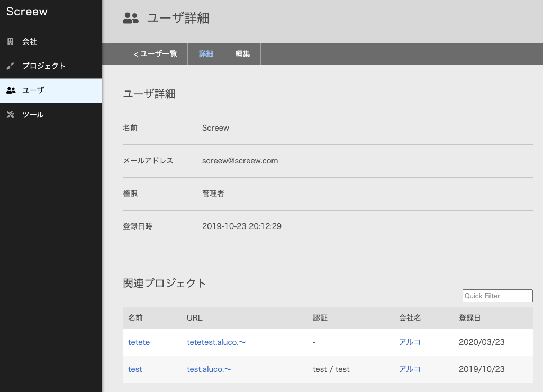Click the wrench icon beside ツール
The height and width of the screenshot is (392, 543).
click(x=10, y=115)
